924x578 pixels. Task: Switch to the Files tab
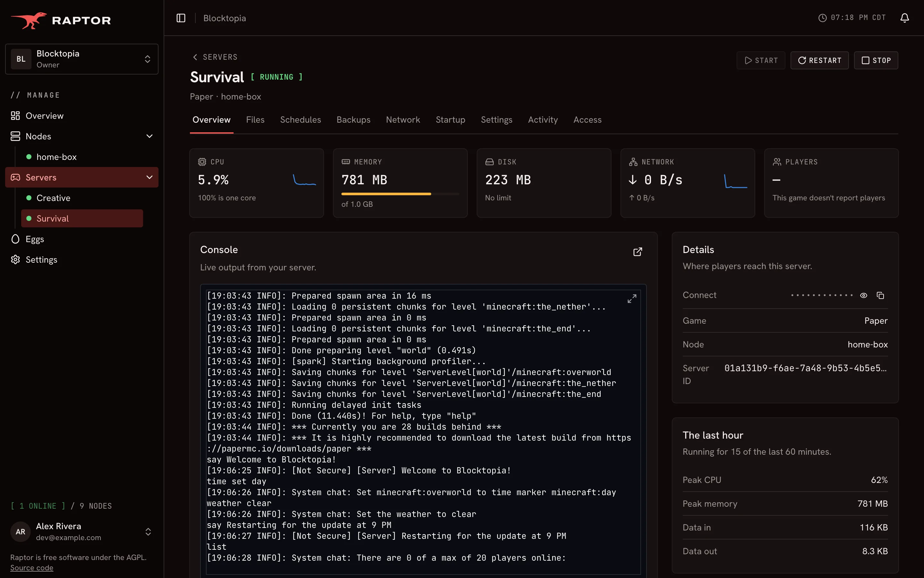click(x=255, y=120)
